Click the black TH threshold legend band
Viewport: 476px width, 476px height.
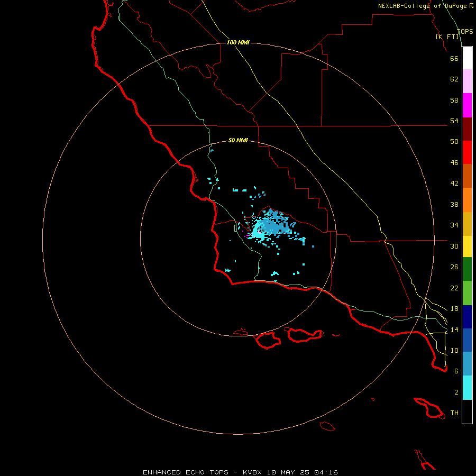click(467, 411)
